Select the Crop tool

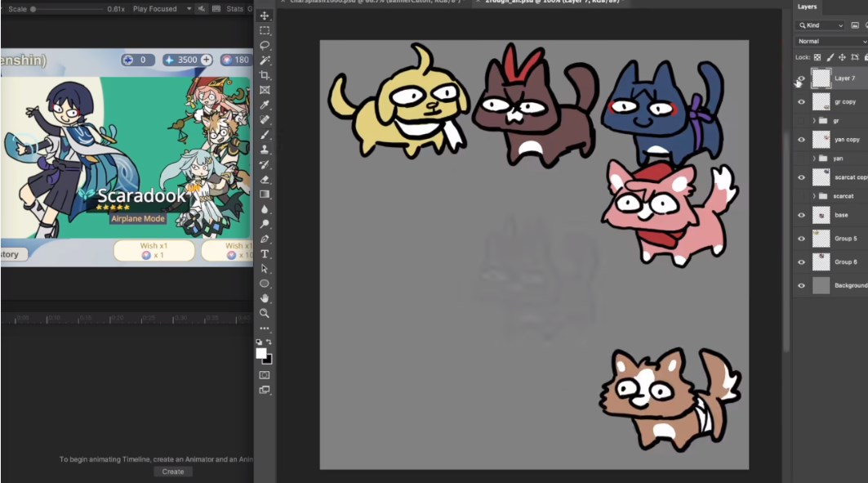click(265, 75)
